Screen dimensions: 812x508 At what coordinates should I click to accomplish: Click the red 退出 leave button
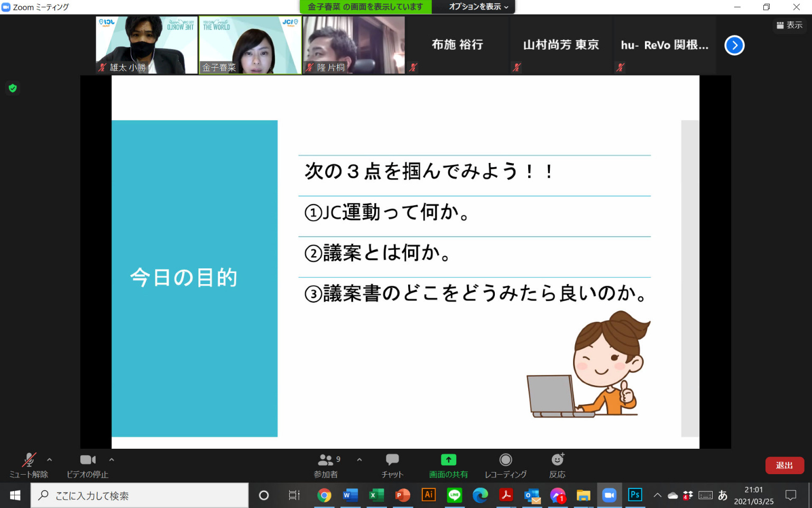[x=784, y=466]
